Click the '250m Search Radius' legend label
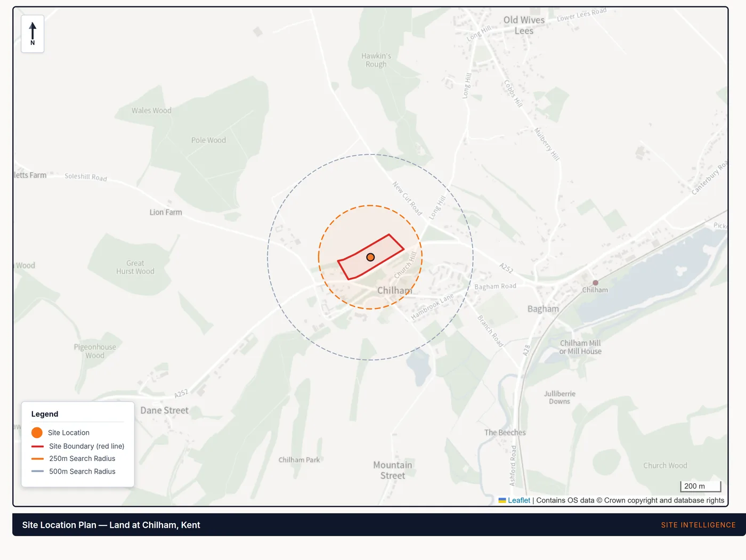Image resolution: width=746 pixels, height=560 pixels. tap(82, 459)
